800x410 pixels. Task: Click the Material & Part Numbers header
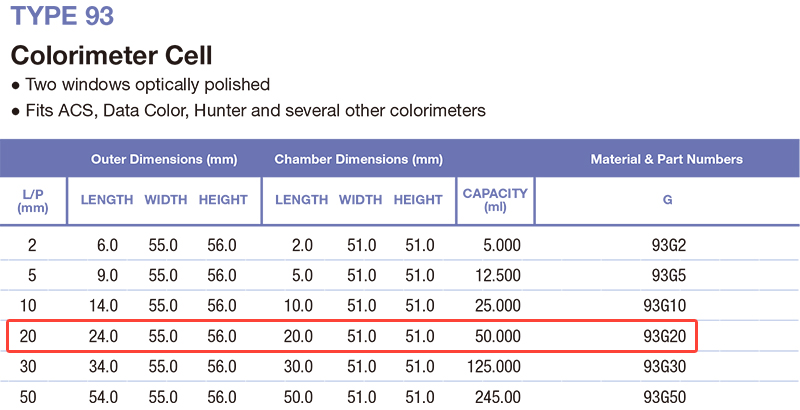(x=667, y=159)
